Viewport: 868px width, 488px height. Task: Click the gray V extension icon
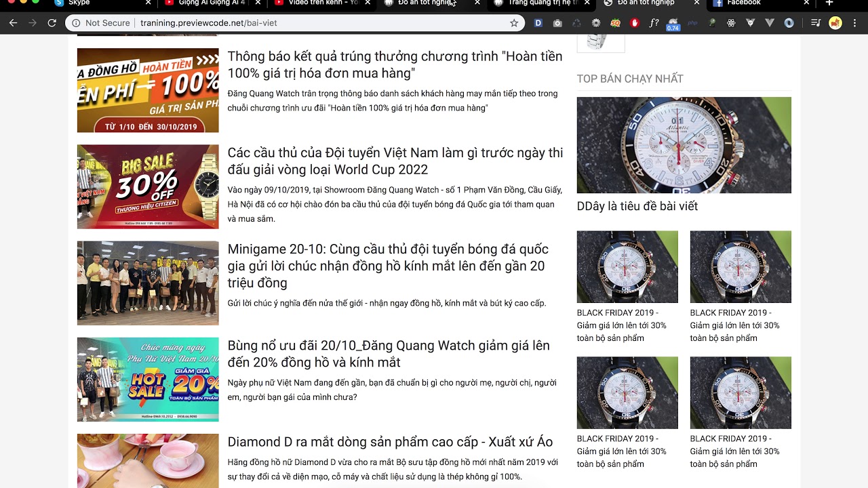point(770,23)
